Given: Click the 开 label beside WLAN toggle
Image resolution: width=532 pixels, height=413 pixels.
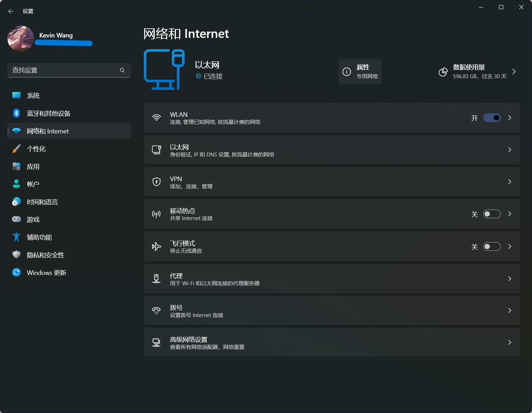Looking at the screenshot, I should click(x=475, y=118).
